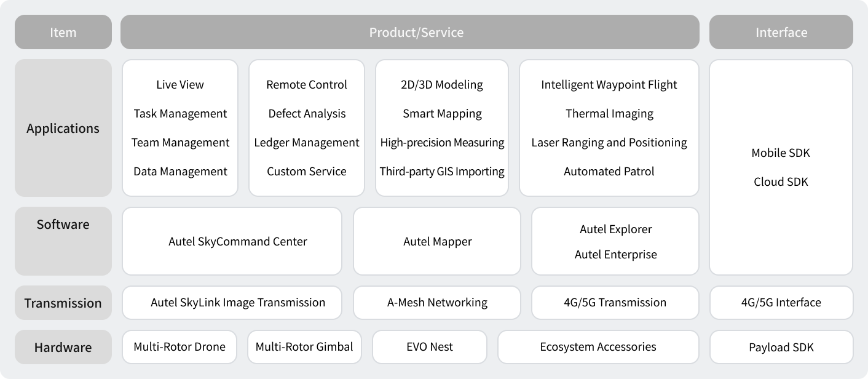Select the A-Mesh Networking box

(437, 302)
